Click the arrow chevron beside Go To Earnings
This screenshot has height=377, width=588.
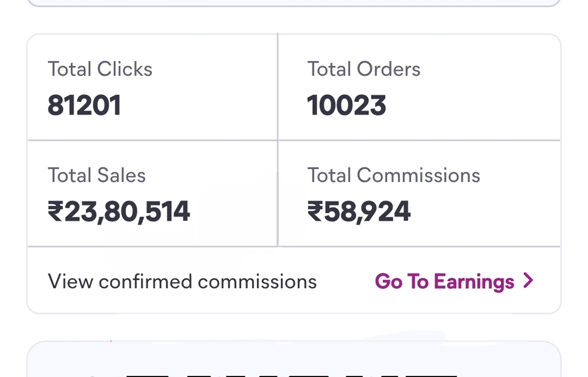[528, 281]
